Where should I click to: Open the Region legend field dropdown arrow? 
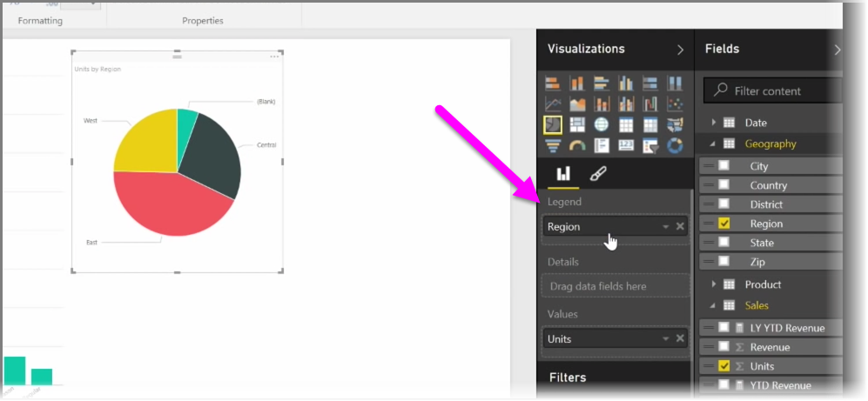(x=666, y=227)
